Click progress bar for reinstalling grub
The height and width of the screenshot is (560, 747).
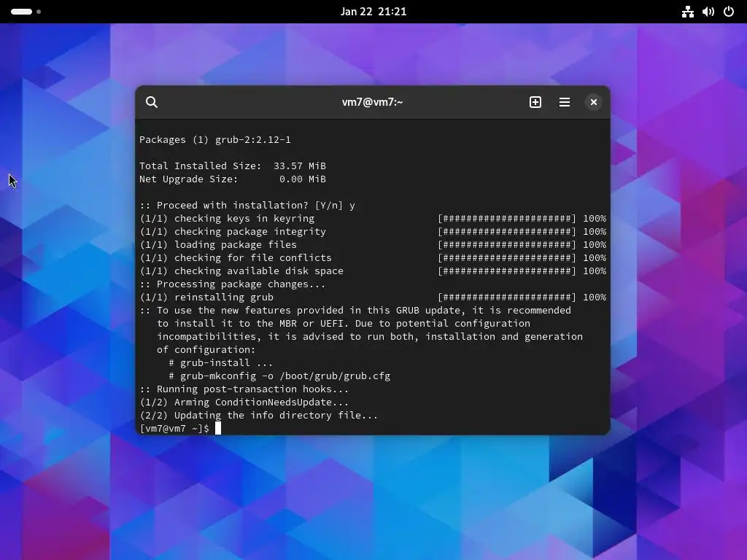click(507, 297)
